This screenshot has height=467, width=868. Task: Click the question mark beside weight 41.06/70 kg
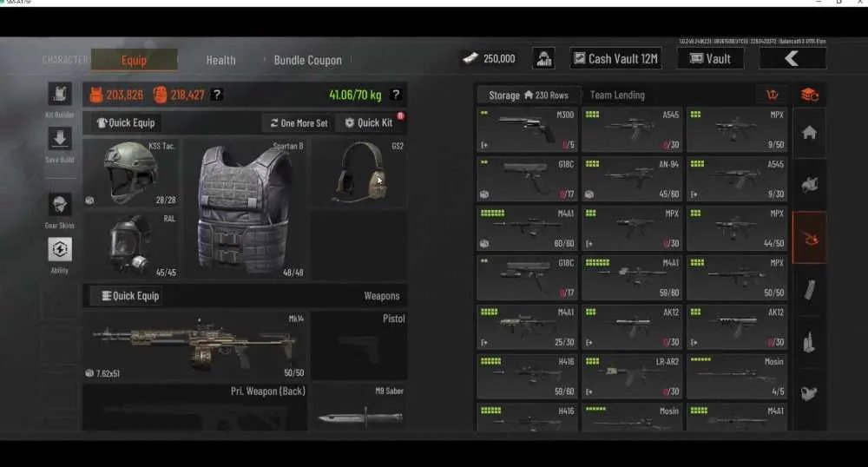pyautogui.click(x=396, y=95)
